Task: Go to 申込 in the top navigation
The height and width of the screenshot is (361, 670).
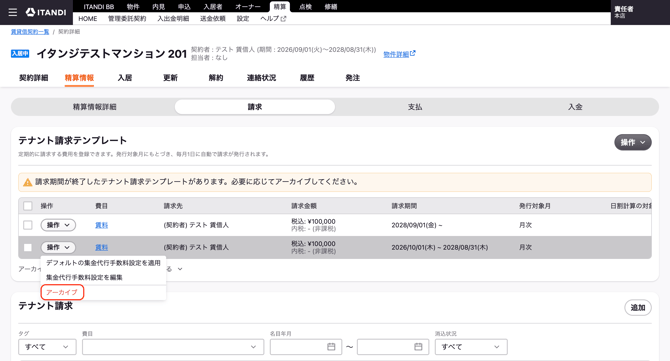Action: coord(184,6)
